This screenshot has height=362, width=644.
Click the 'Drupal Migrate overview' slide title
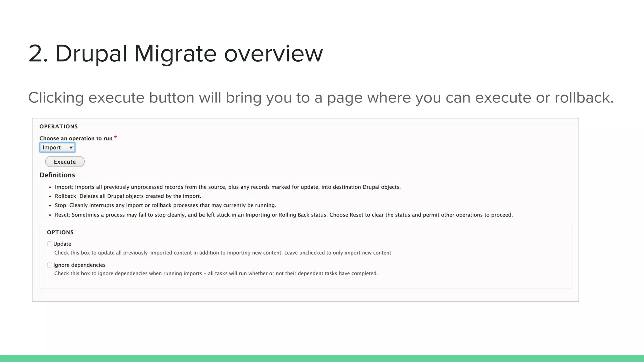click(175, 53)
